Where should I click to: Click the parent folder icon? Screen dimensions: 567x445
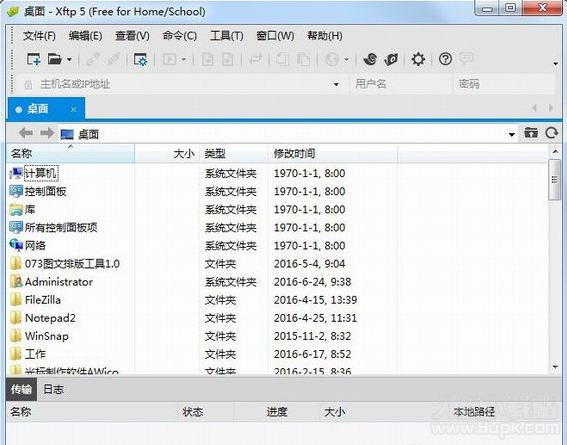[531, 133]
